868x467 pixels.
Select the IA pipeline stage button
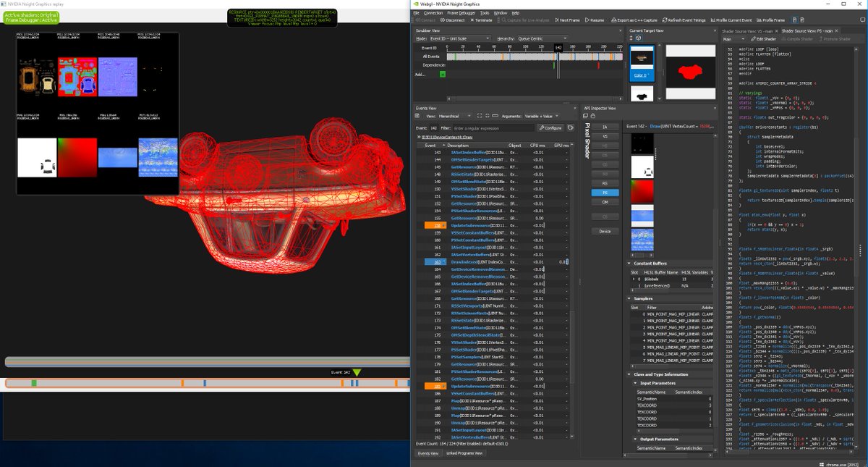605,126
